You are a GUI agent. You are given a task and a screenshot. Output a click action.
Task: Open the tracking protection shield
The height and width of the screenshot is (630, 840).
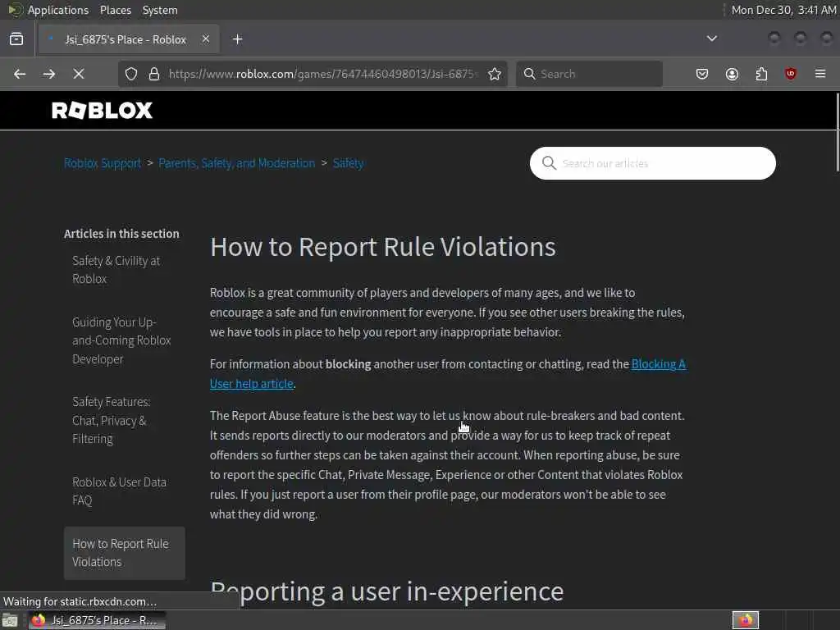tap(131, 74)
